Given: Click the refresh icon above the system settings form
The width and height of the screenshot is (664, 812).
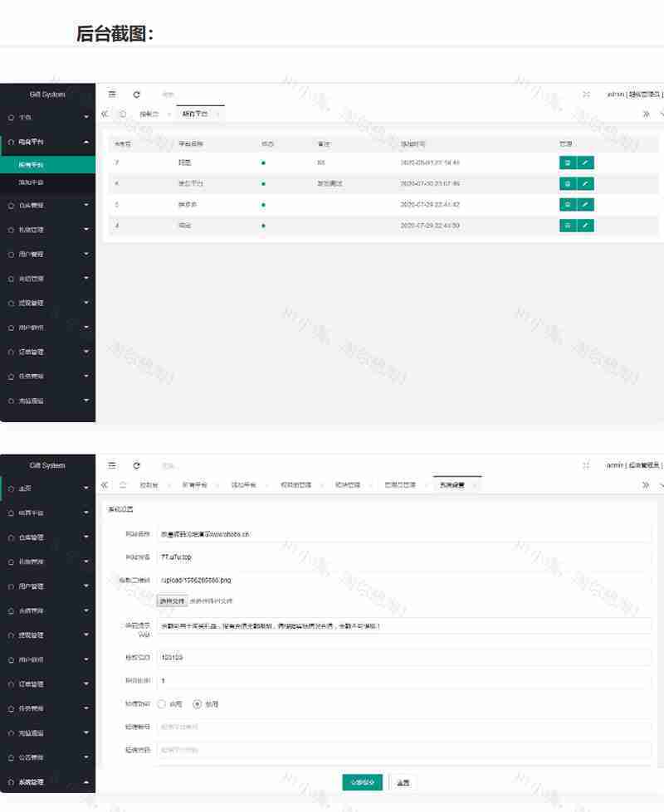Looking at the screenshot, I should [x=137, y=465].
